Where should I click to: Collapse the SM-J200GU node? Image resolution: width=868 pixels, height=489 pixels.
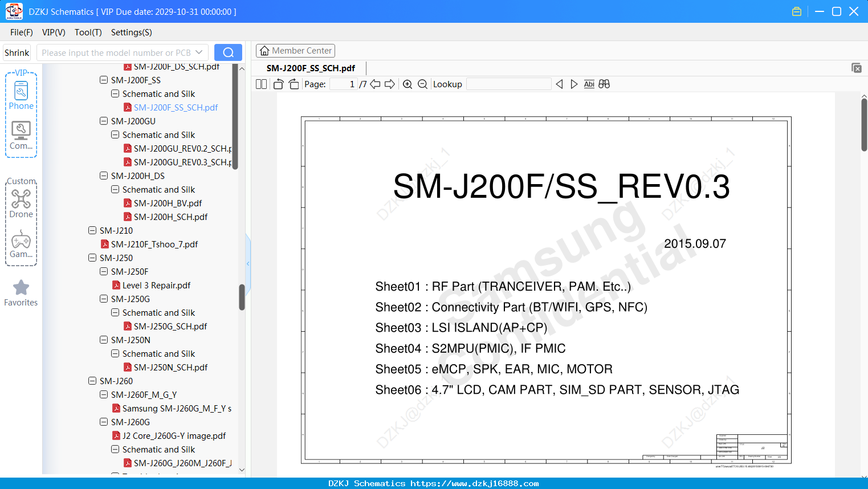[104, 121]
